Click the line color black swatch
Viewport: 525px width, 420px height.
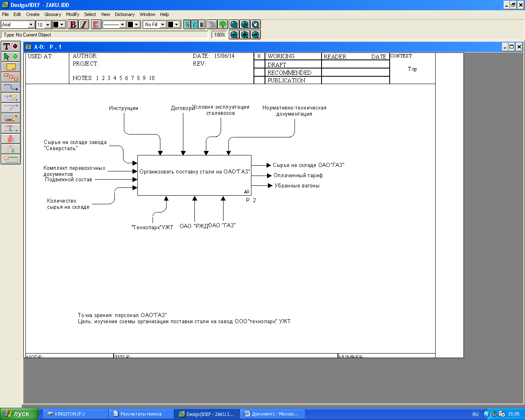130,25
